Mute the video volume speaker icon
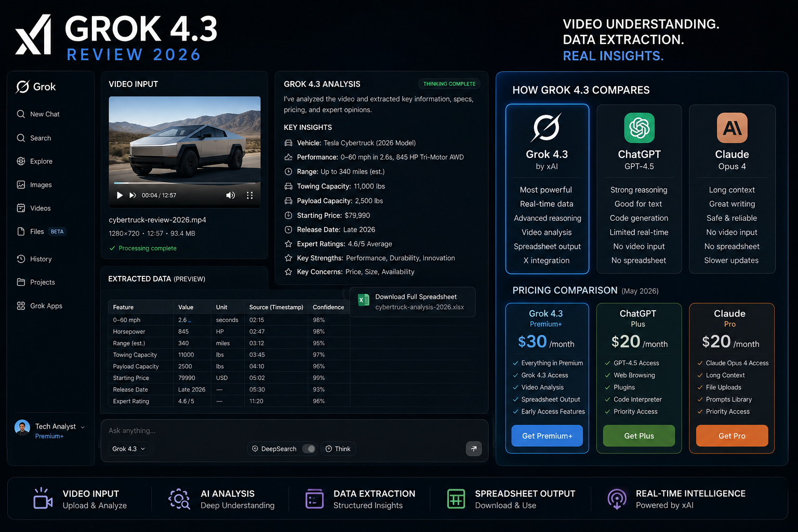 [x=230, y=195]
